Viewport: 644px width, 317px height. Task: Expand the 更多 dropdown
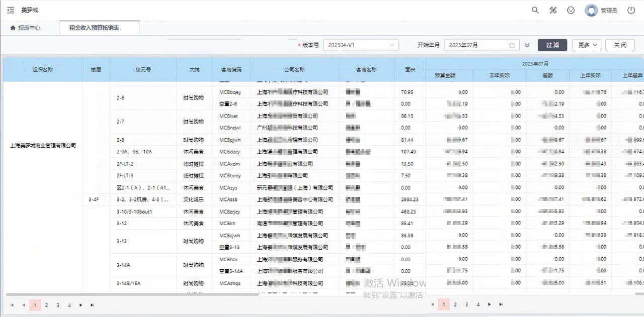pyautogui.click(x=586, y=45)
